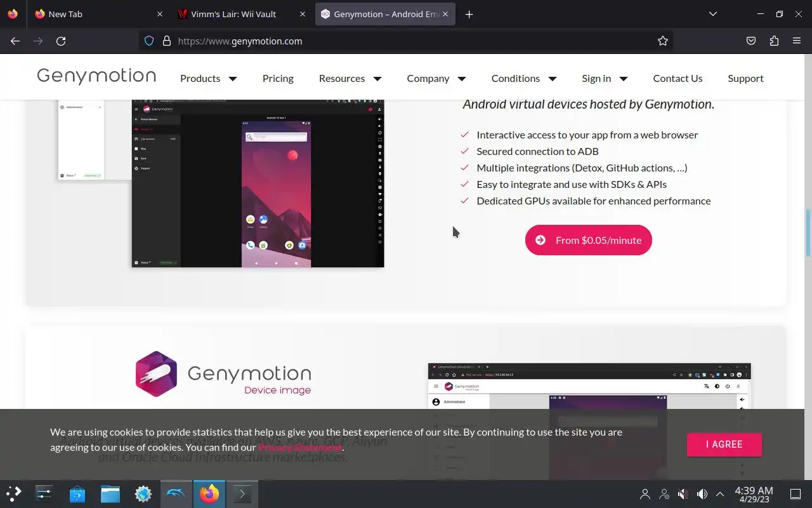Viewport: 812px width, 508px height.
Task: Launch the Discover store from taskbar
Action: pos(77,493)
